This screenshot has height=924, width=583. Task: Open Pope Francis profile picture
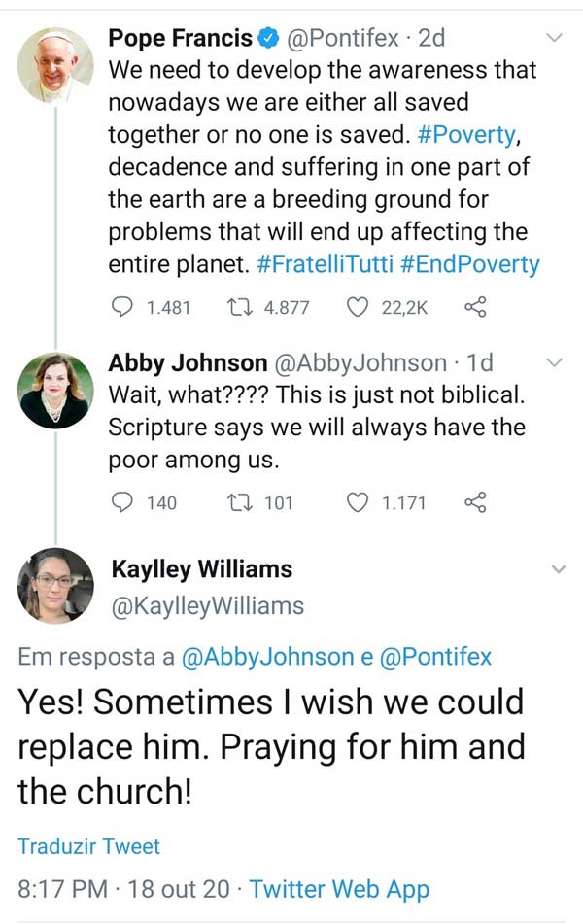pyautogui.click(x=55, y=65)
